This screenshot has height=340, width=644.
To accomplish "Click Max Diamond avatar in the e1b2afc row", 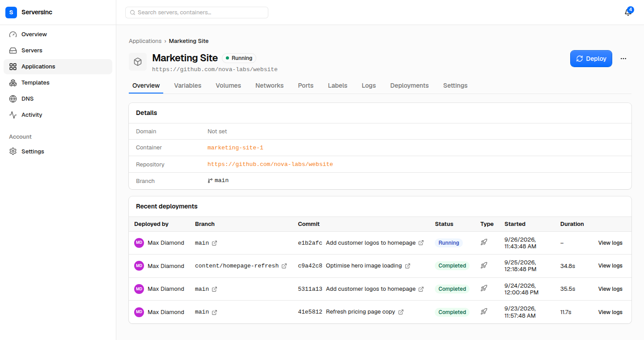I will click(x=139, y=242).
